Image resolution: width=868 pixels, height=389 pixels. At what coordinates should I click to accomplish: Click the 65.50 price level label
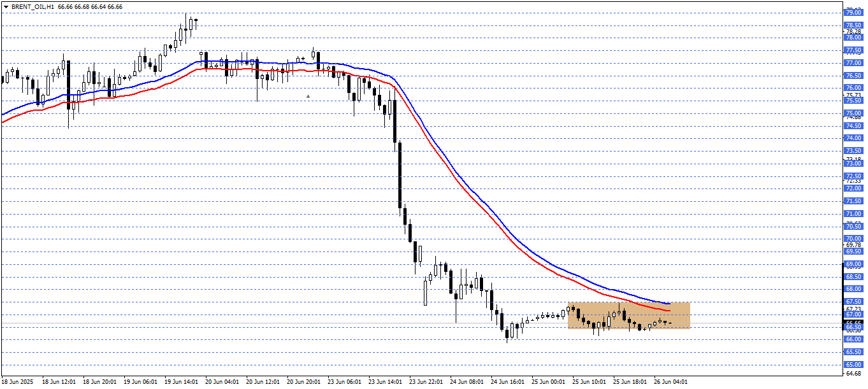coord(853,352)
